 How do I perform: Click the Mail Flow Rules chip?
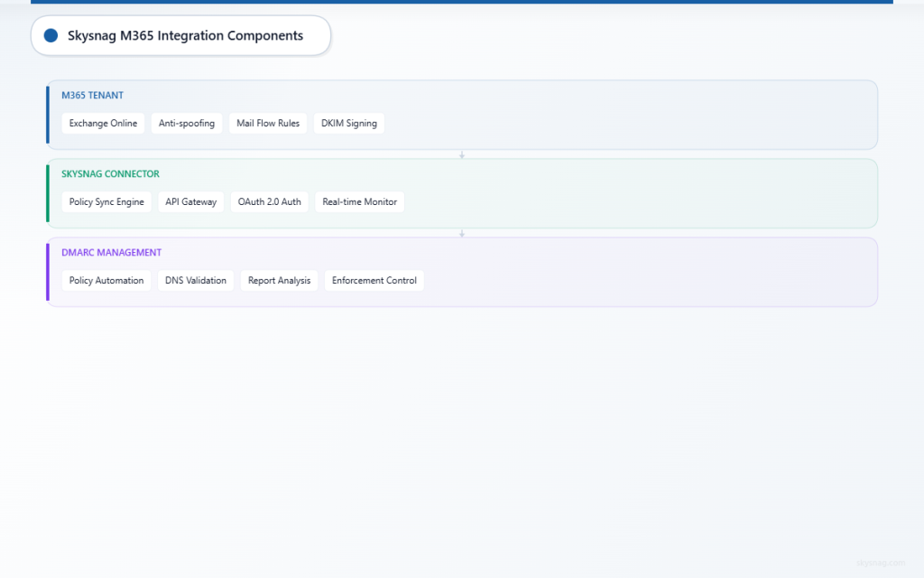(268, 123)
